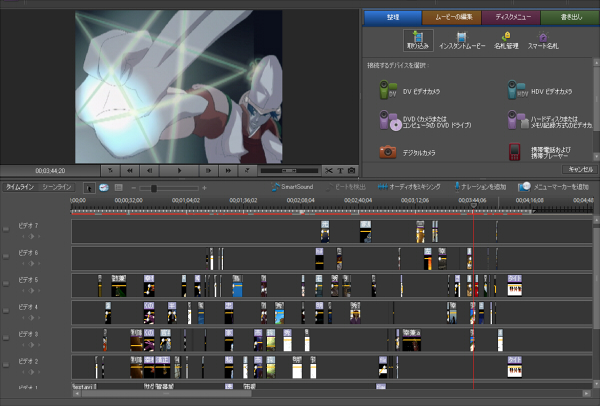Select piano keys clip on ビデオ 2
Image resolution: width=600 pixels, height=406 pixels.
click(x=515, y=367)
